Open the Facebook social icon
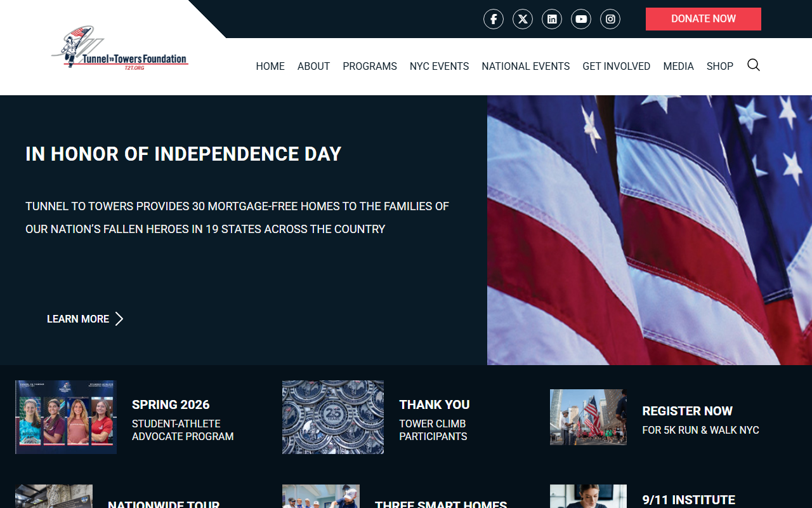Viewport: 812px width, 508px height. (494, 19)
